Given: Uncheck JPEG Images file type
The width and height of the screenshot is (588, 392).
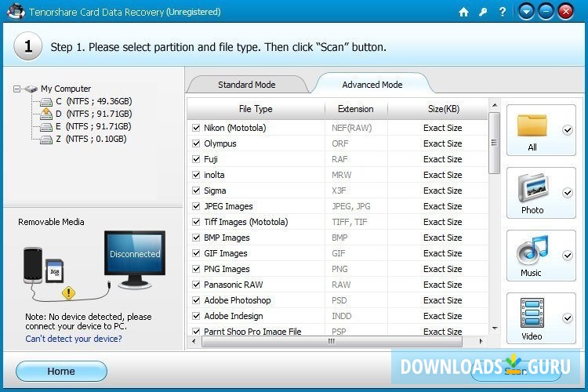Looking at the screenshot, I should click(196, 206).
